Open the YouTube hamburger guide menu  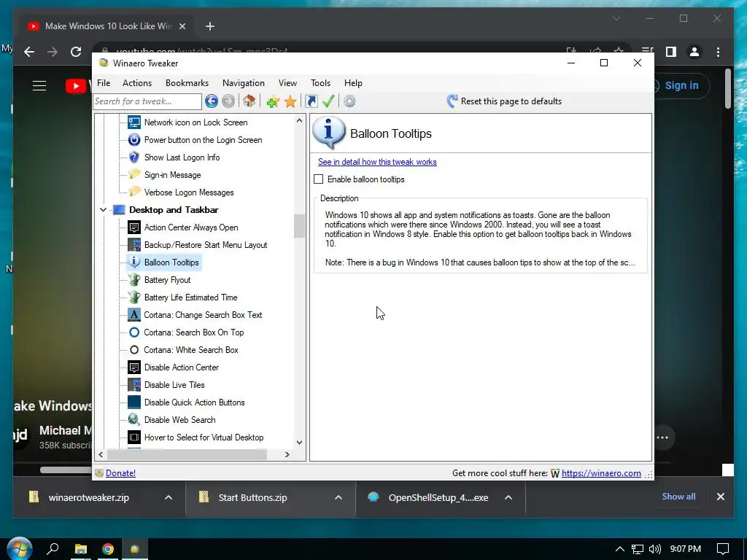(39, 86)
